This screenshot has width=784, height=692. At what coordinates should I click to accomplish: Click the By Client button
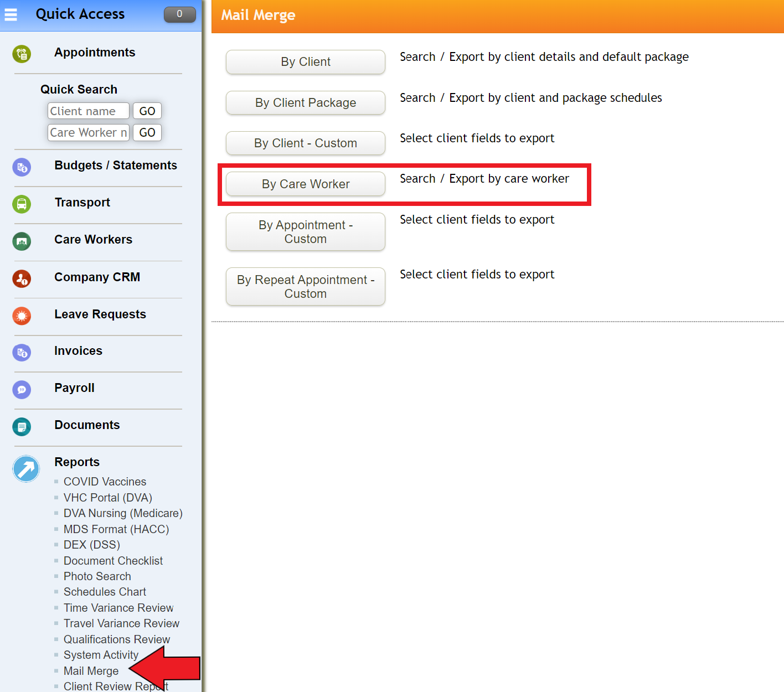[305, 62]
